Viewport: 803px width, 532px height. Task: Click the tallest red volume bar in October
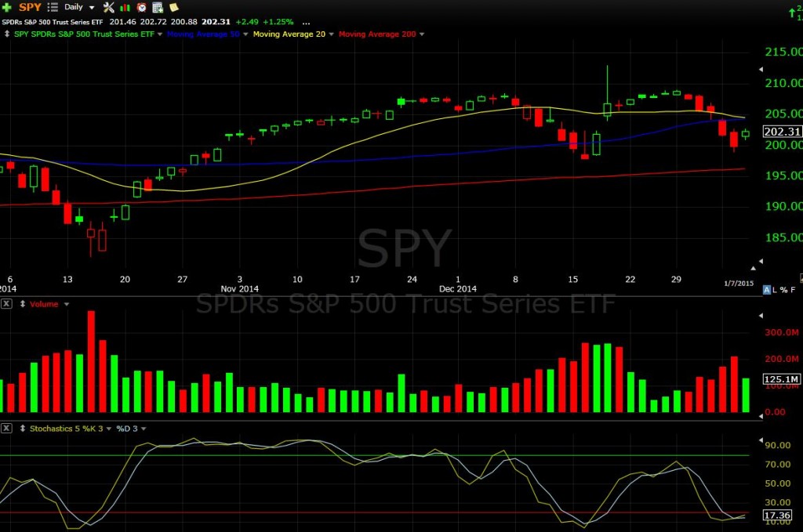91,362
